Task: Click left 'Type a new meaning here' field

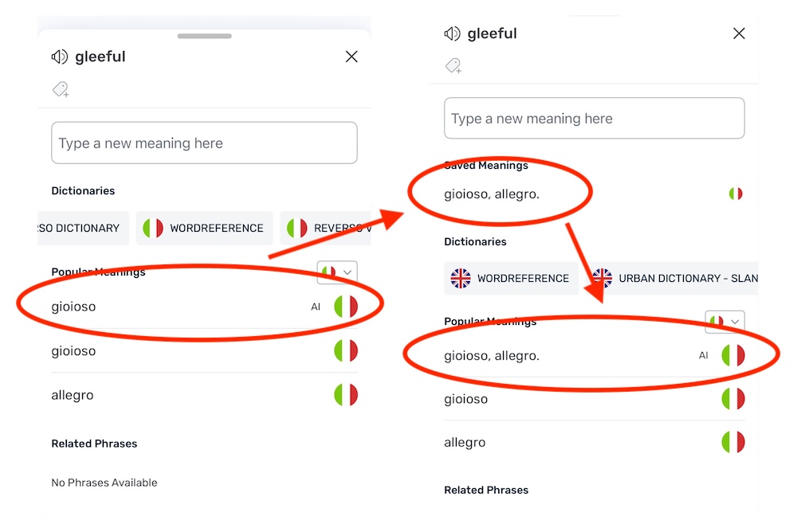Action: (x=204, y=143)
